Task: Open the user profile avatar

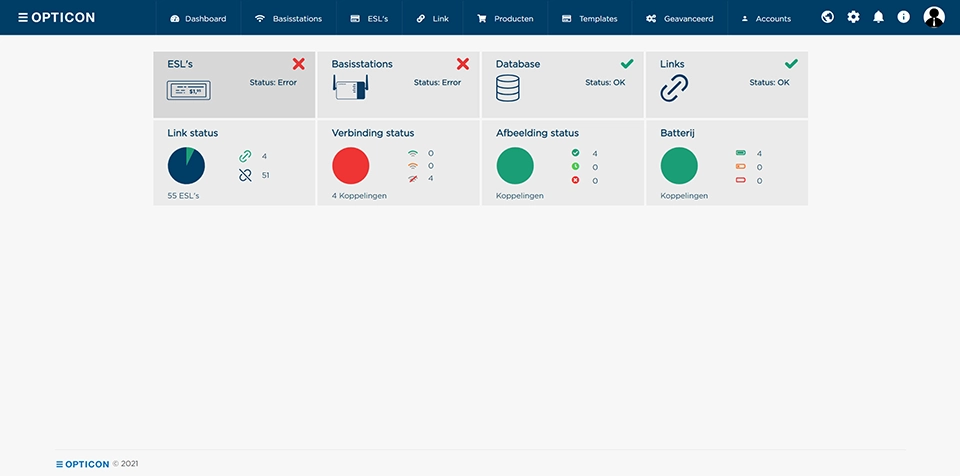Action: pyautogui.click(x=934, y=17)
